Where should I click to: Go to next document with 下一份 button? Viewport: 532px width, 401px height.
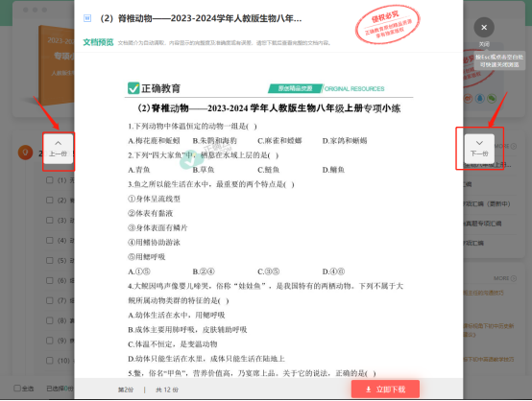[x=479, y=149]
